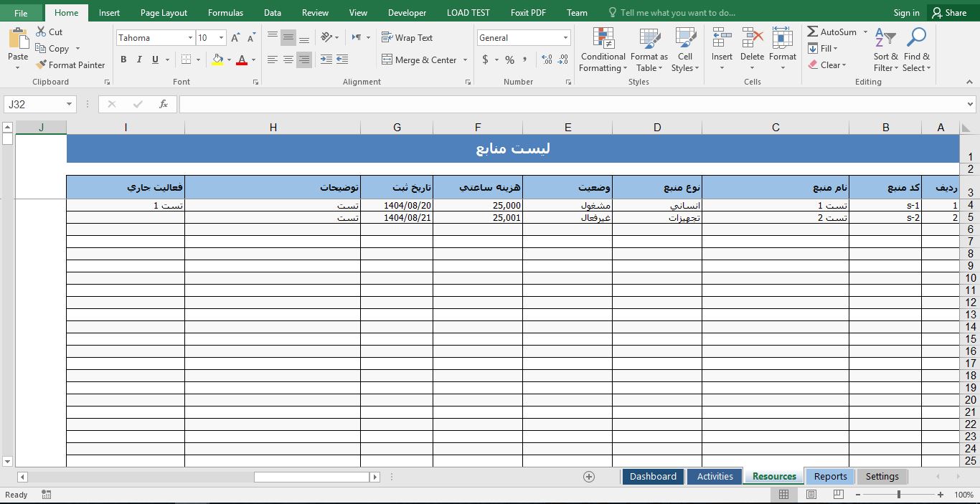Open the font name dropdown showing Tahoma

pos(190,38)
